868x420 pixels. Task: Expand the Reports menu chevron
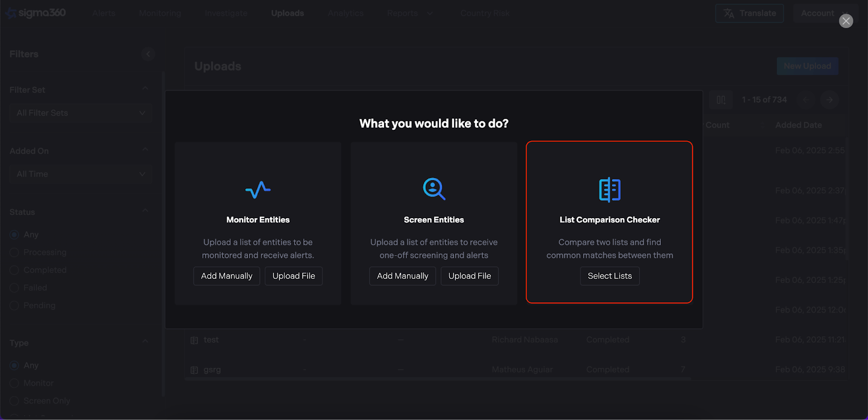[430, 14]
